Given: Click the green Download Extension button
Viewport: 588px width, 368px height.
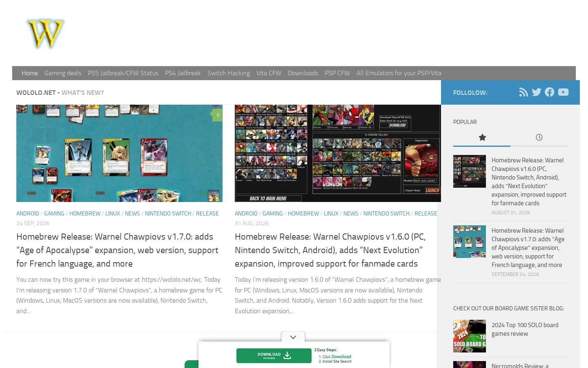Looking at the screenshot, I should pos(274,356).
